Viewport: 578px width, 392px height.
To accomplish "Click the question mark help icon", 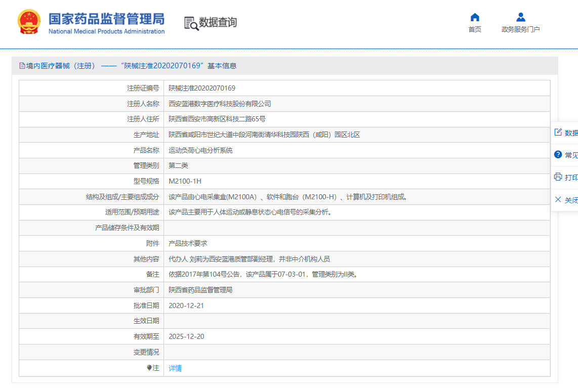I will (558, 155).
